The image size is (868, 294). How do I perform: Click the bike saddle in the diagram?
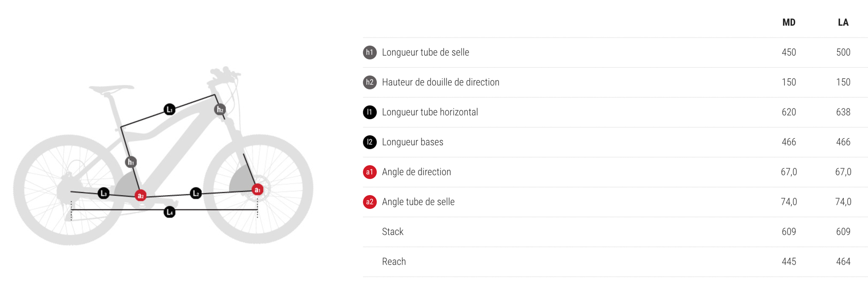(111, 89)
